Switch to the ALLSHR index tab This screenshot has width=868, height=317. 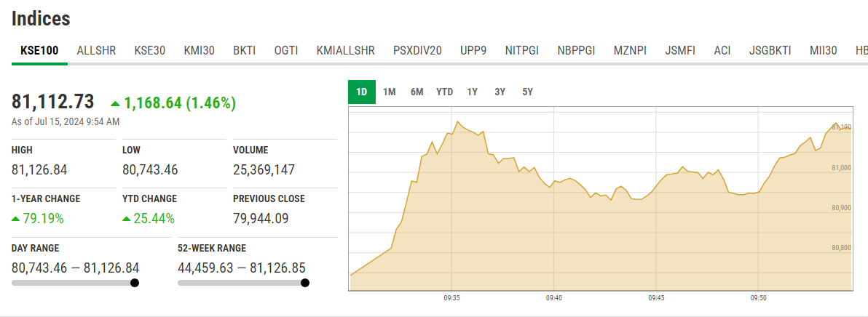pyautogui.click(x=96, y=51)
